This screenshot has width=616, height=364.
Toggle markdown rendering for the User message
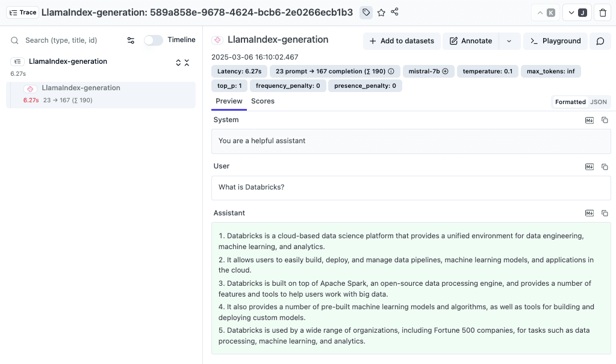[589, 167]
